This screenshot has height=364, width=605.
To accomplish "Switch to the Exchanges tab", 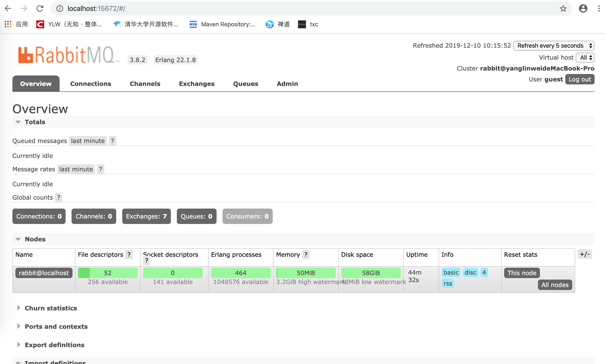I will pos(197,84).
